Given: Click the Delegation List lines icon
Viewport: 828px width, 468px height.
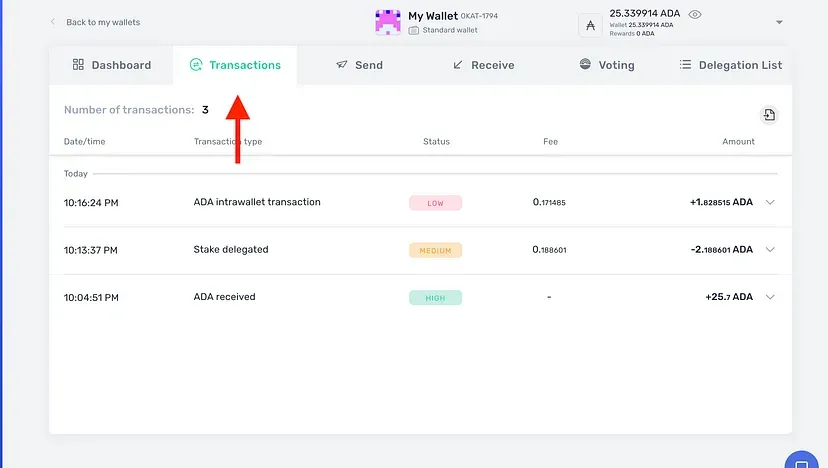Looking at the screenshot, I should click(x=685, y=65).
